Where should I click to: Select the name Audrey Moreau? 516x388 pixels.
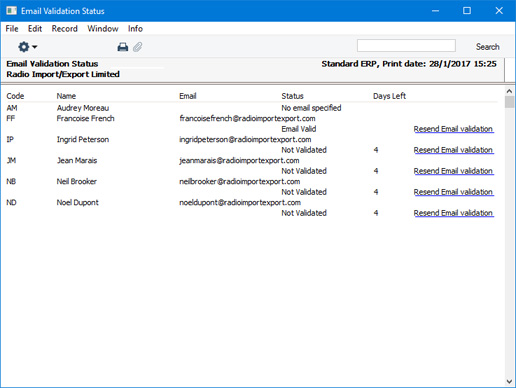83,108
